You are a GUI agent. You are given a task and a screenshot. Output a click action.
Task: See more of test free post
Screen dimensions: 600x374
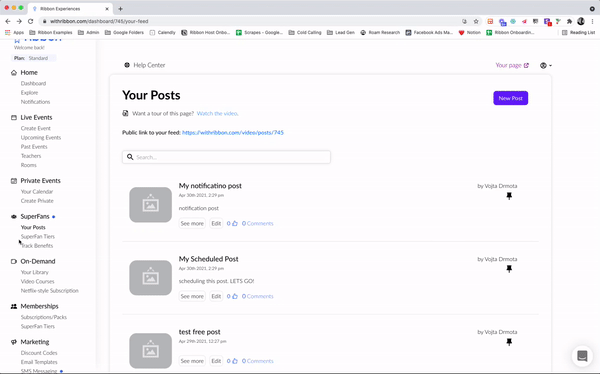pyautogui.click(x=192, y=361)
